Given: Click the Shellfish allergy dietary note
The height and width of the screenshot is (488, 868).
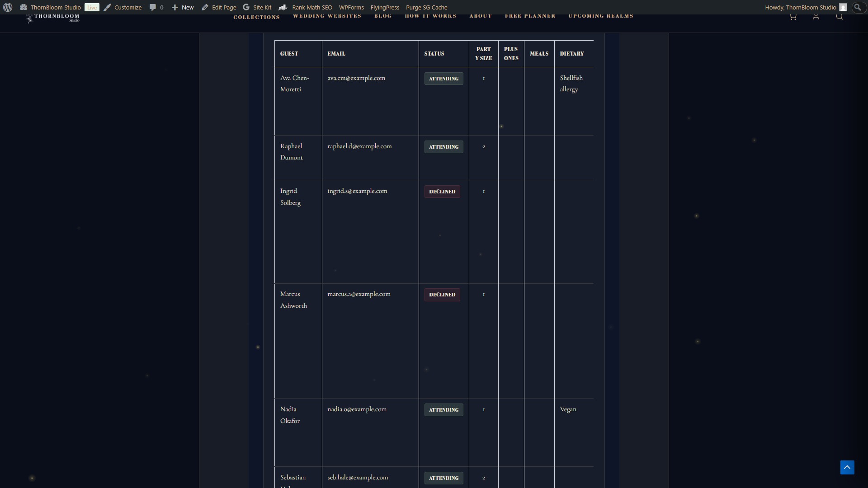Looking at the screenshot, I should tap(571, 84).
